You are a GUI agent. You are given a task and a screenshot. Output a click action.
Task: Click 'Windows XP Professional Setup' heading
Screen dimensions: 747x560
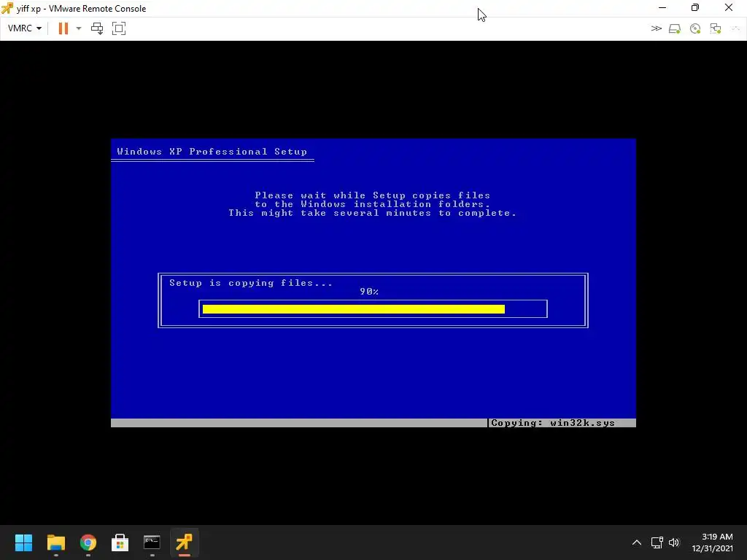point(212,152)
